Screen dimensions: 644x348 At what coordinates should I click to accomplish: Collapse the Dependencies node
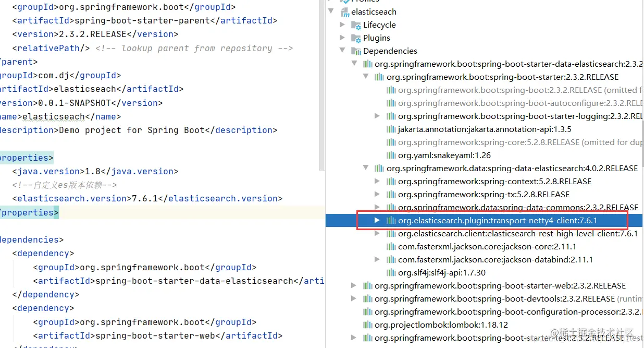click(x=342, y=51)
